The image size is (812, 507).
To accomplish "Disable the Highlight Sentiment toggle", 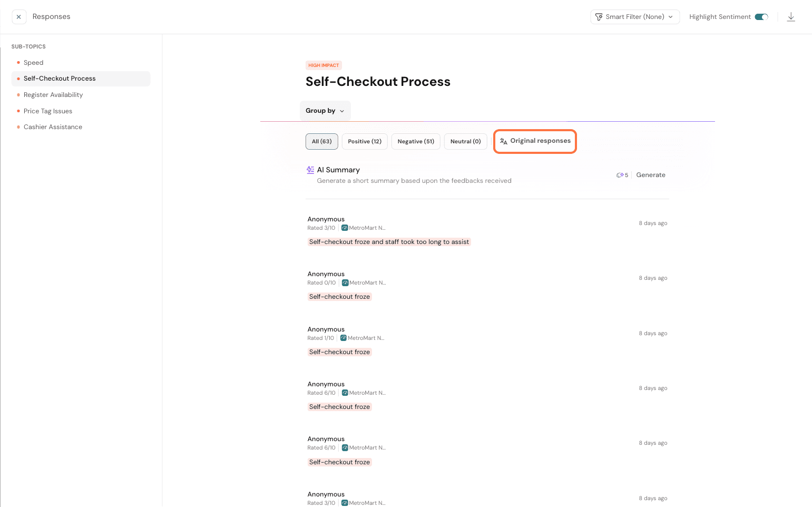I will point(761,17).
